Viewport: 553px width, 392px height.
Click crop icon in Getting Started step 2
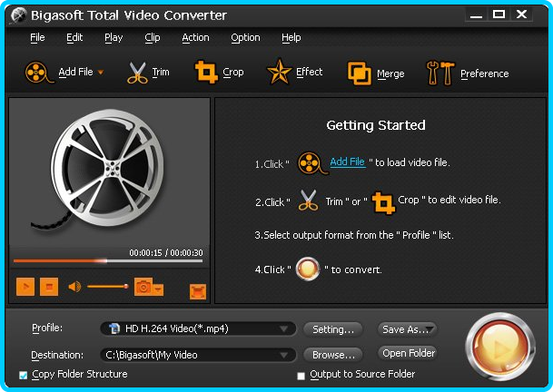(383, 202)
